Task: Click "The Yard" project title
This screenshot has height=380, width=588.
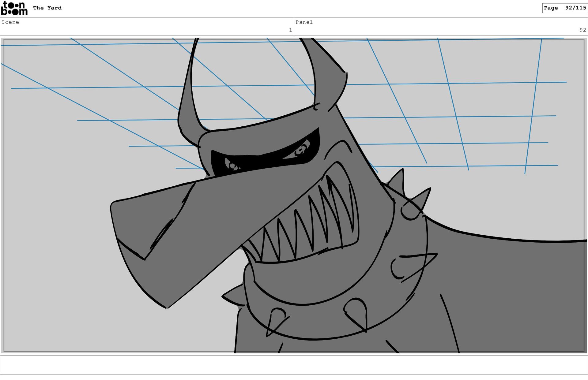Action: click(47, 8)
